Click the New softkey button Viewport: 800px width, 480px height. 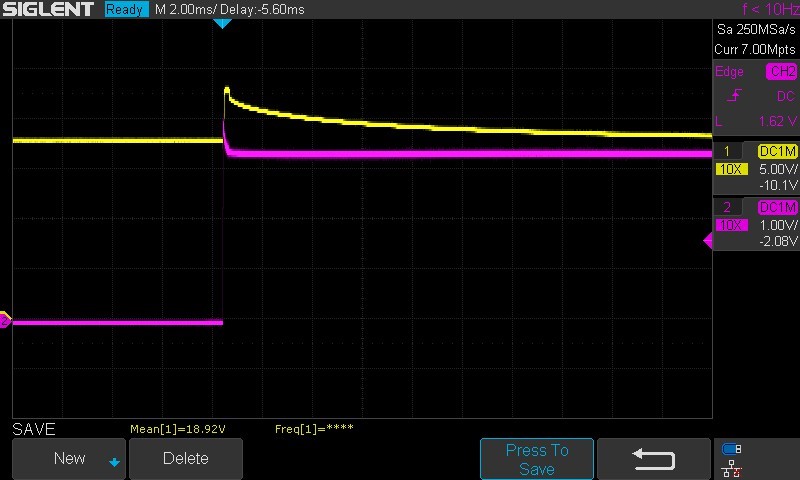pos(69,458)
